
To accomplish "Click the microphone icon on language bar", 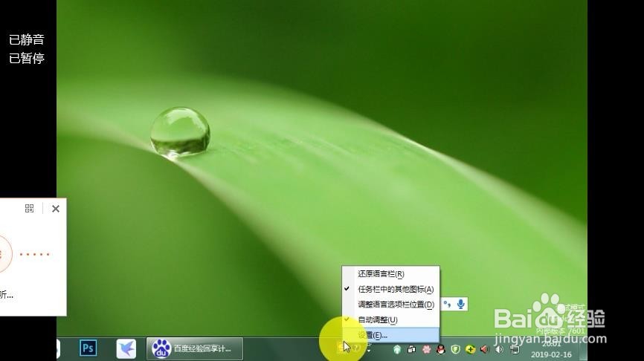I will point(461,304).
